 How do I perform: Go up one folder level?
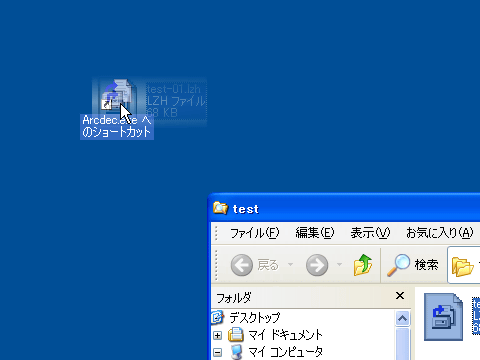(363, 265)
